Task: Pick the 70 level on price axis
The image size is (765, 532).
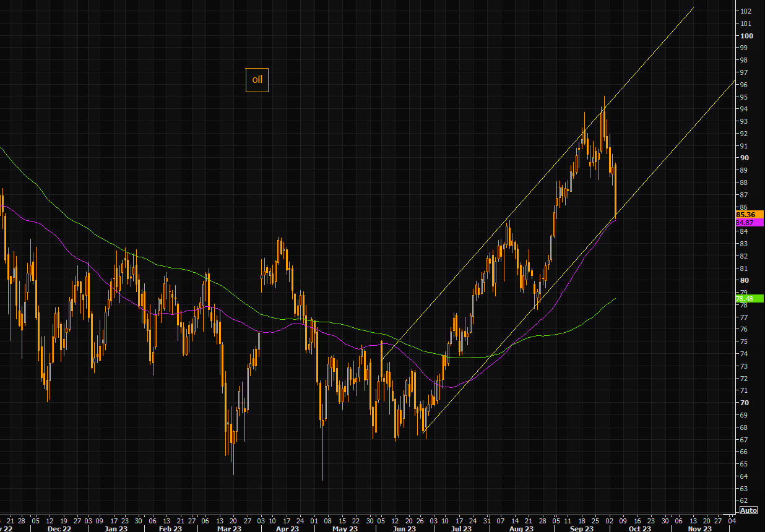Action: [x=745, y=403]
